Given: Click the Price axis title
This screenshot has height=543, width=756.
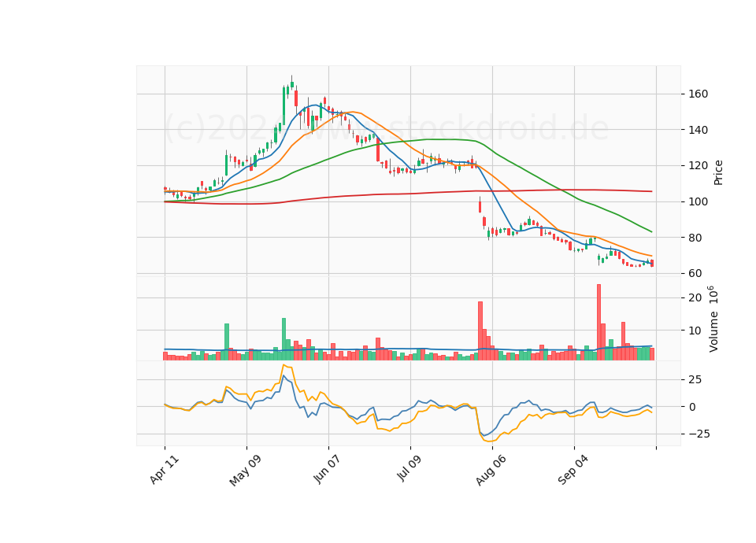Looking at the screenshot, I should [x=718, y=173].
